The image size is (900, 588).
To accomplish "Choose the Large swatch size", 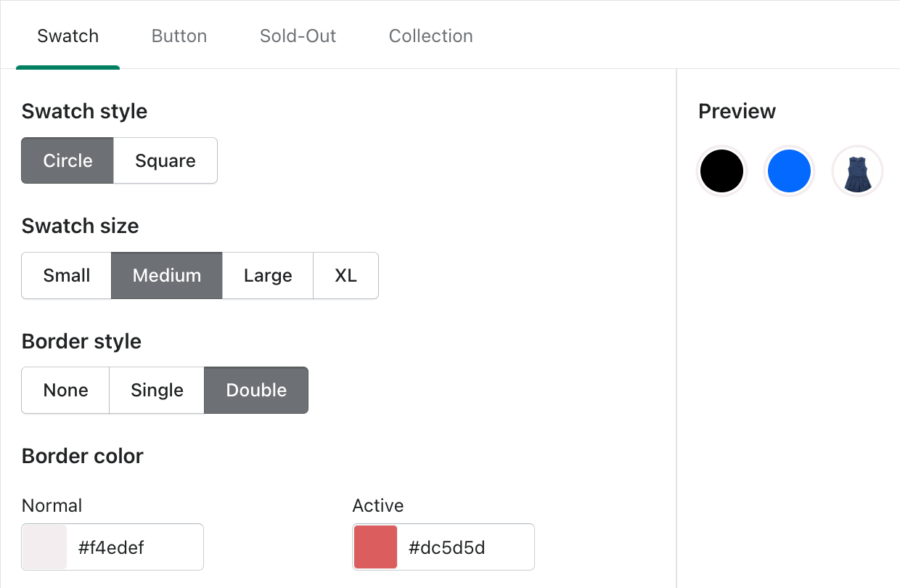I will [x=267, y=275].
